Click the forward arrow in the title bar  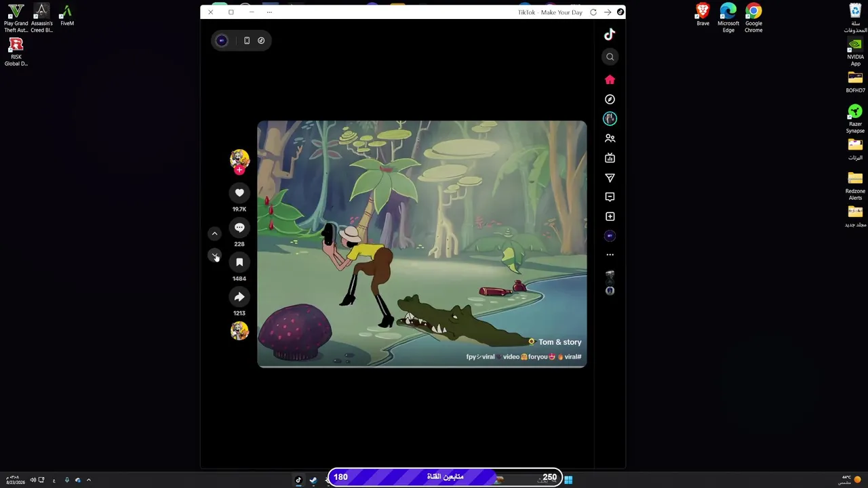pos(607,12)
